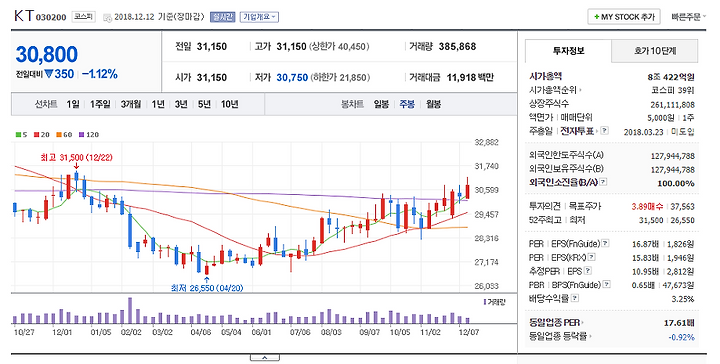Click the 거래량 value 385,868
The image size is (720, 364).
coord(457,46)
